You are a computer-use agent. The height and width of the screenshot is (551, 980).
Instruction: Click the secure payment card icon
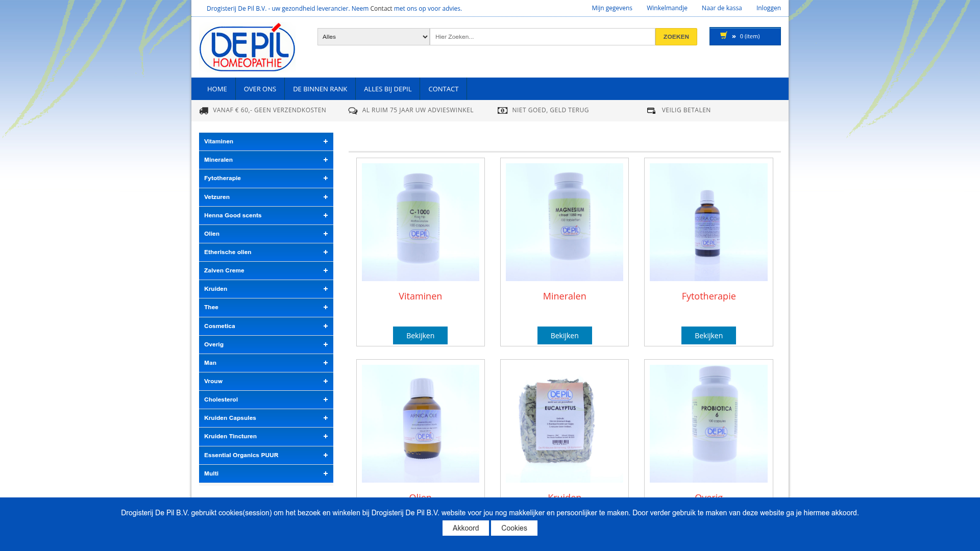tap(651, 111)
